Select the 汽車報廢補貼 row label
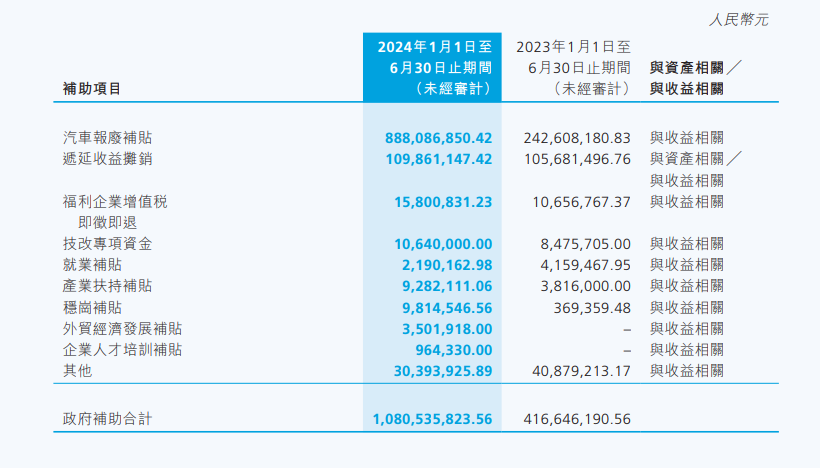 pyautogui.click(x=107, y=138)
